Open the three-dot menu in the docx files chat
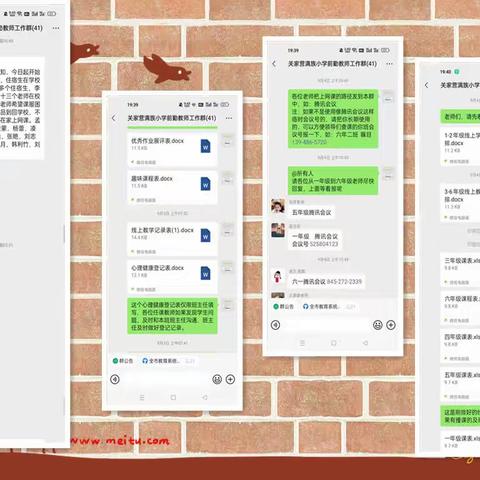The image size is (480, 480). (229, 118)
